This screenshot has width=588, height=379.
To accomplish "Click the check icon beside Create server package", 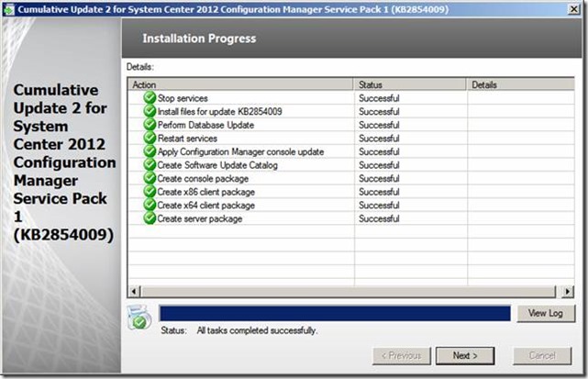I will point(150,218).
